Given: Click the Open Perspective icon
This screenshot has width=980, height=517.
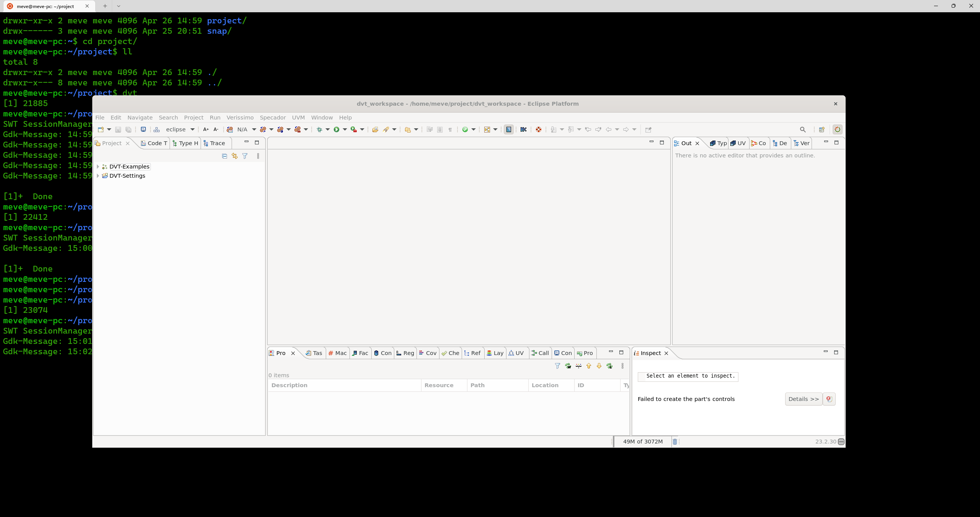Looking at the screenshot, I should [822, 129].
